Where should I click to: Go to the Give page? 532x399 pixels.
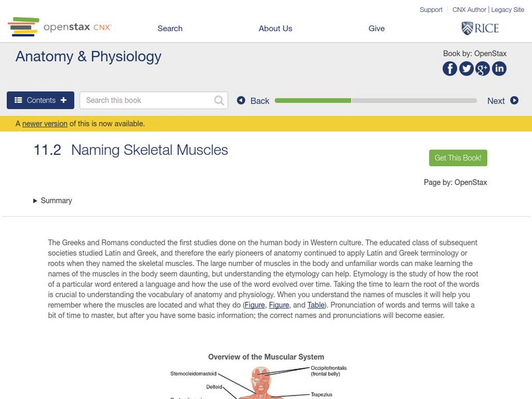(x=376, y=29)
